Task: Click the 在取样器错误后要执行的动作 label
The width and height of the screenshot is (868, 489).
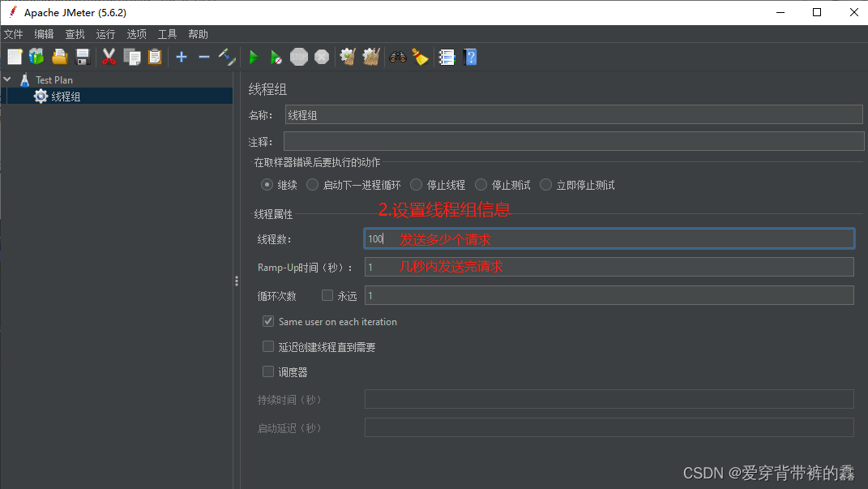Action: click(x=317, y=162)
